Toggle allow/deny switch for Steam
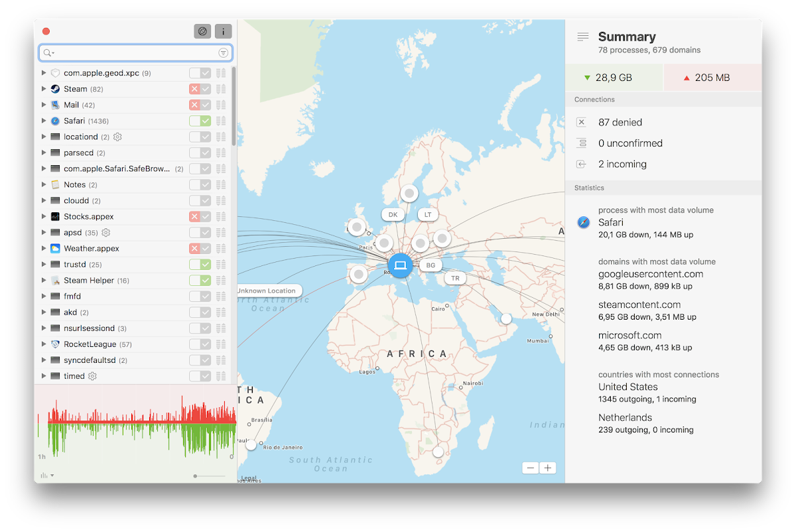Viewport: 796px width, 532px height. [x=200, y=89]
